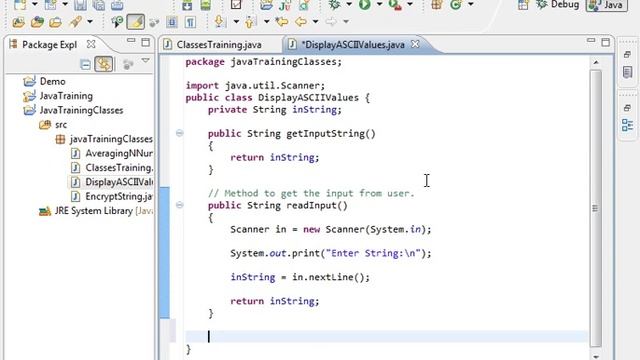Click the Previous Annotation up-arrow icon
The width and height of the screenshot is (640, 360).
point(250,22)
